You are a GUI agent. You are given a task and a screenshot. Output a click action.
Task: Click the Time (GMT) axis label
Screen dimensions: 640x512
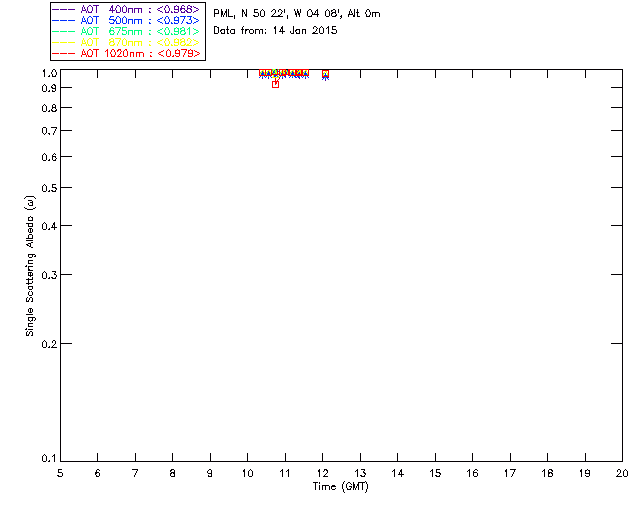[340, 487]
